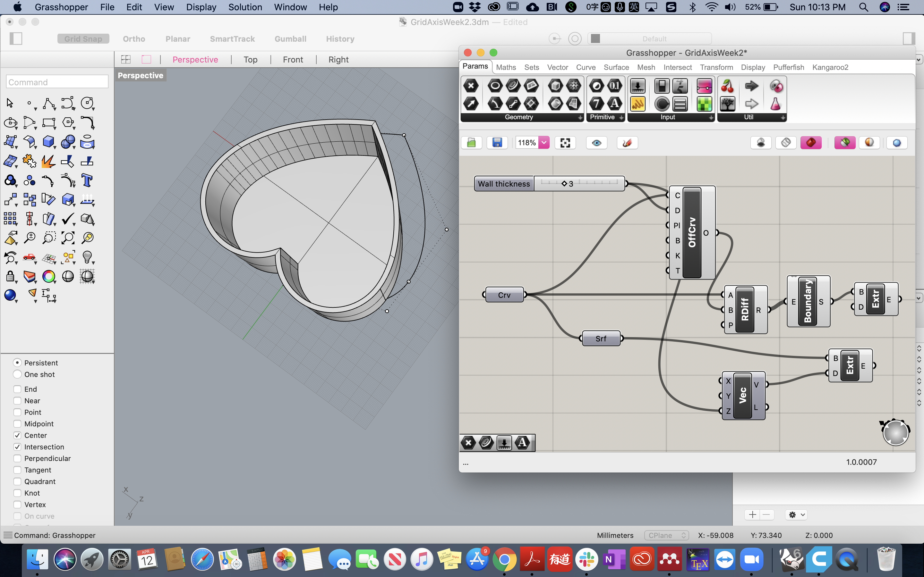Open the 118% zoom level dropdown

(x=544, y=143)
